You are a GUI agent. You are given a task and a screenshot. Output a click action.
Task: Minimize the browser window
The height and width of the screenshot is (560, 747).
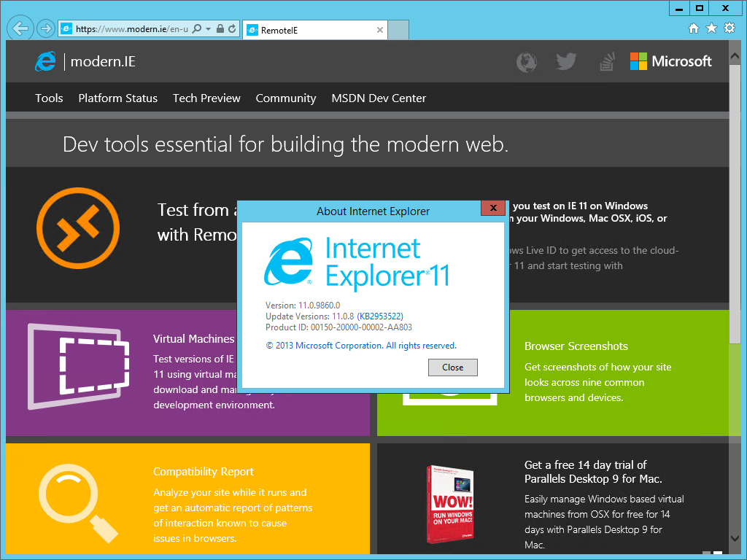[679, 8]
